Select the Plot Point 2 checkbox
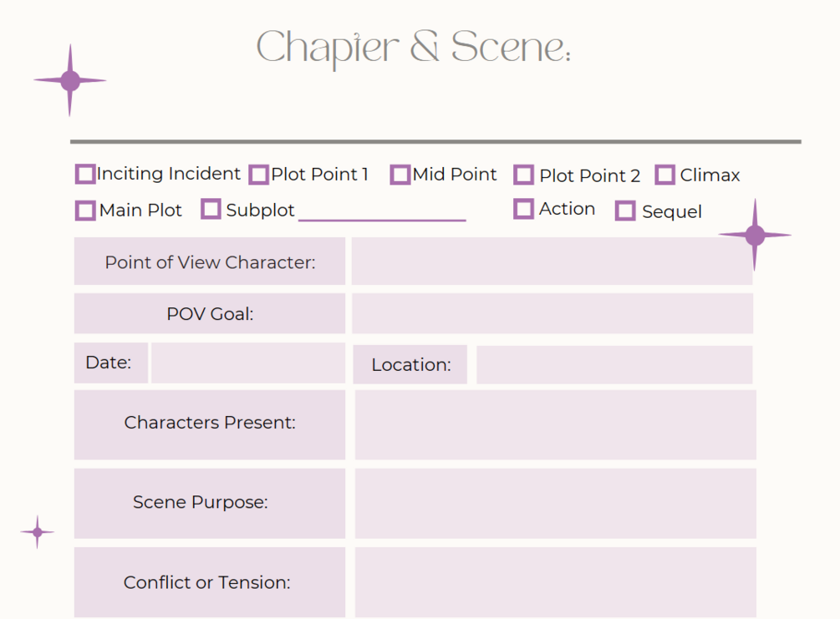The image size is (840, 619). point(523,175)
